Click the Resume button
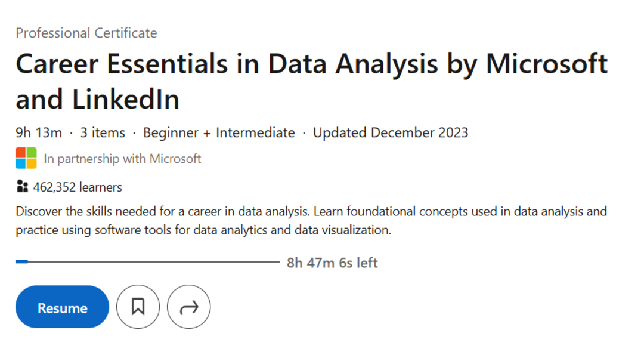This screenshot has width=644, height=358. click(62, 307)
